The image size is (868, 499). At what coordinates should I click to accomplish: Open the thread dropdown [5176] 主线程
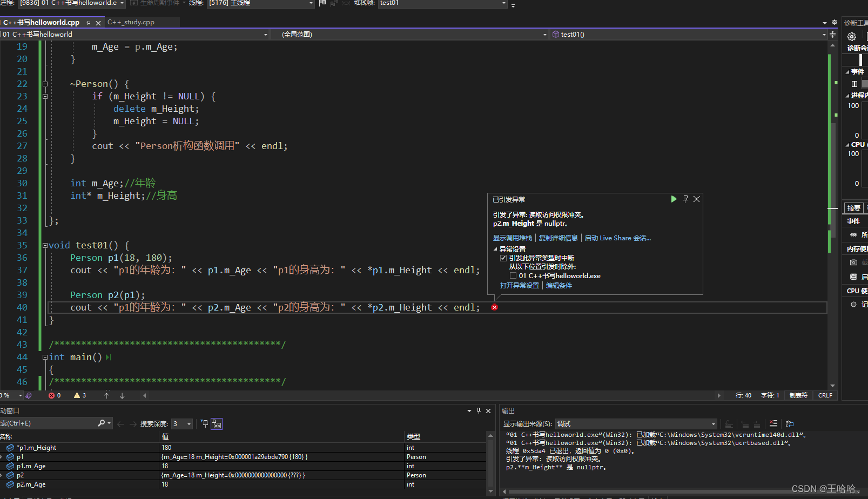261,3
